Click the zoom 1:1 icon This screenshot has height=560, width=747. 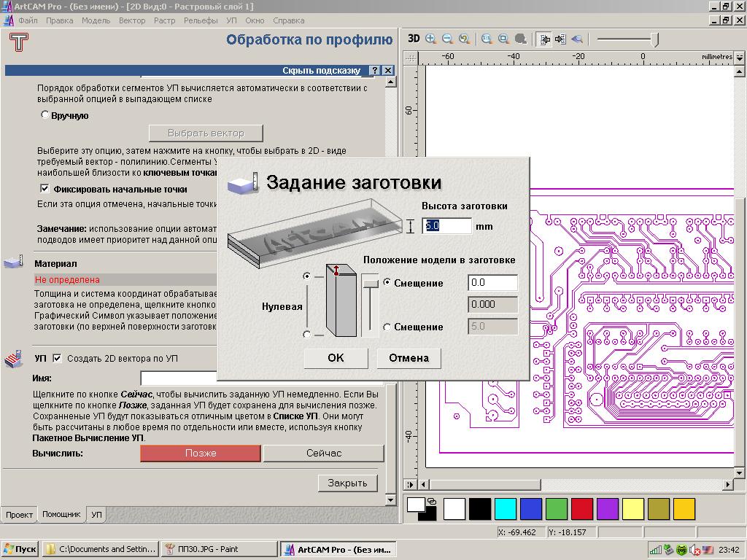click(487, 39)
